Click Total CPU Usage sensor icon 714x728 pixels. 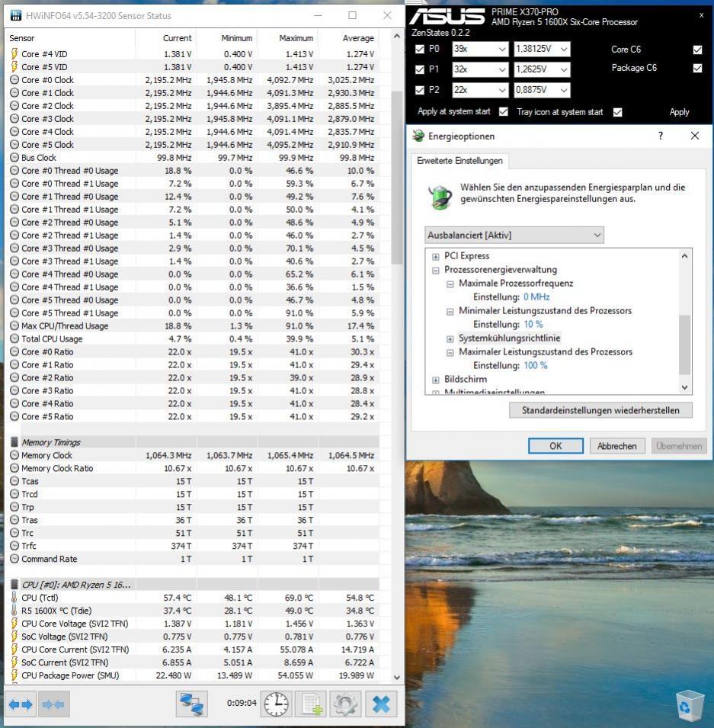tap(14, 339)
